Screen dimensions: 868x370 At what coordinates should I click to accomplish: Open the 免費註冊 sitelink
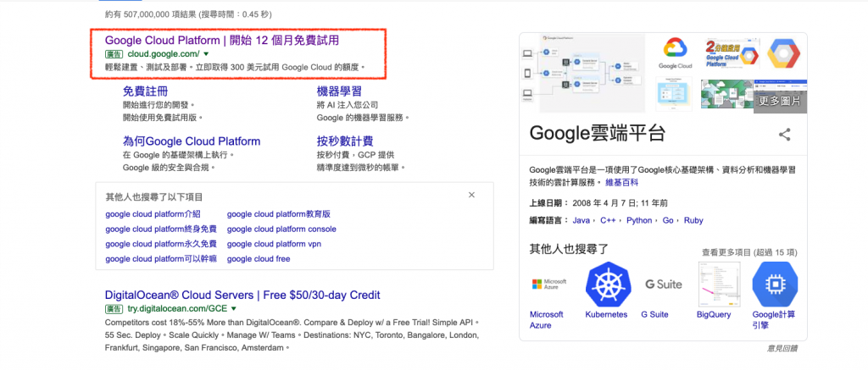145,91
